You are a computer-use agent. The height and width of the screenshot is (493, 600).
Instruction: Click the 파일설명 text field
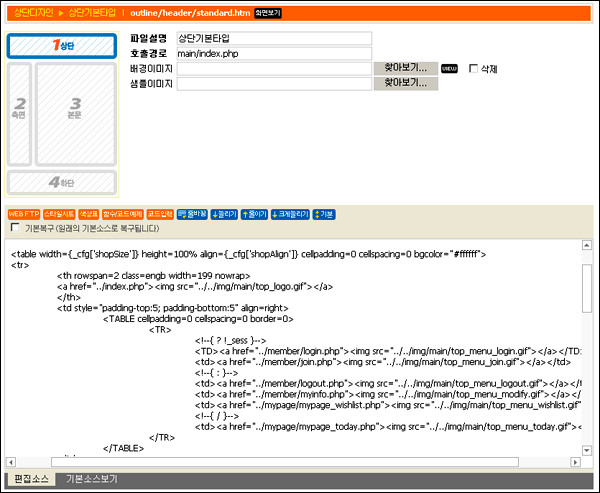click(x=274, y=39)
